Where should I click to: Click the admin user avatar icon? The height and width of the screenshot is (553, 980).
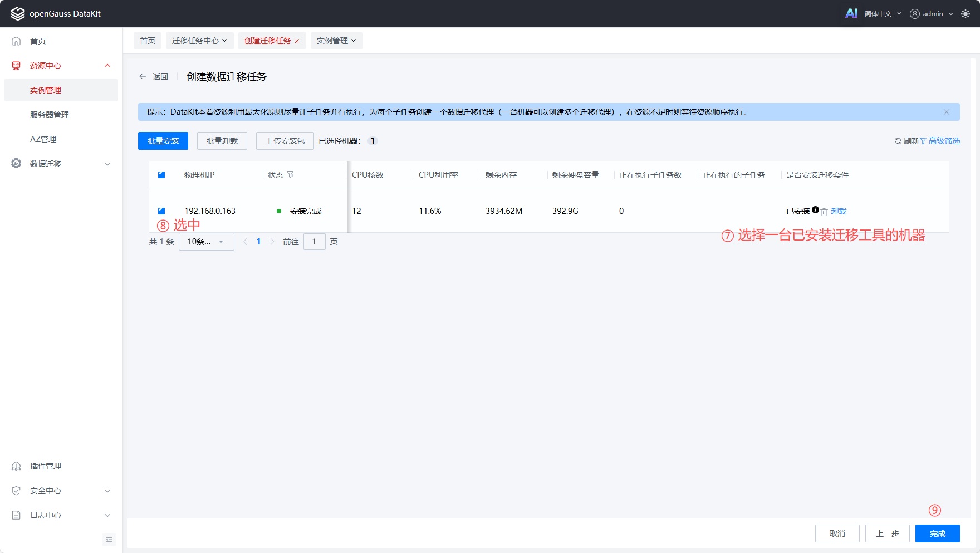pos(914,14)
